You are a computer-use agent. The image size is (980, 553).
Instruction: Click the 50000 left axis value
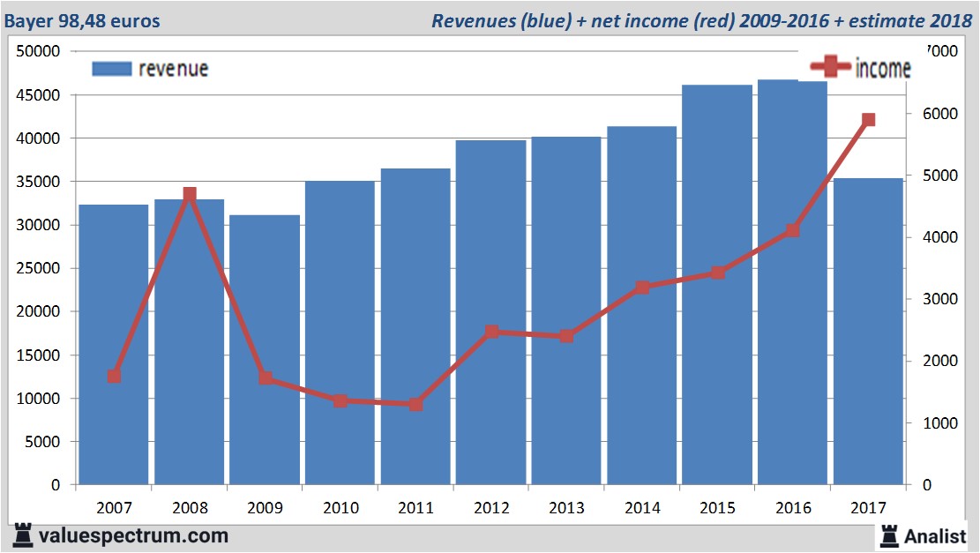click(38, 51)
